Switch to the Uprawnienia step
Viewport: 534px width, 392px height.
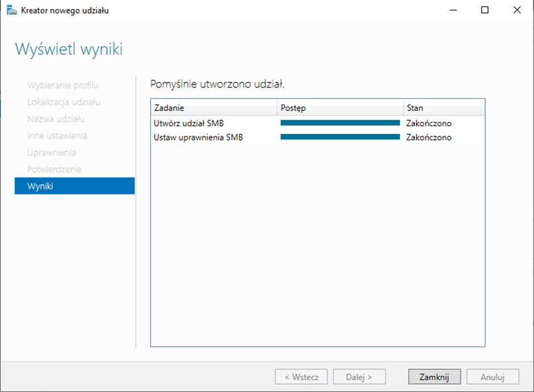pos(51,152)
